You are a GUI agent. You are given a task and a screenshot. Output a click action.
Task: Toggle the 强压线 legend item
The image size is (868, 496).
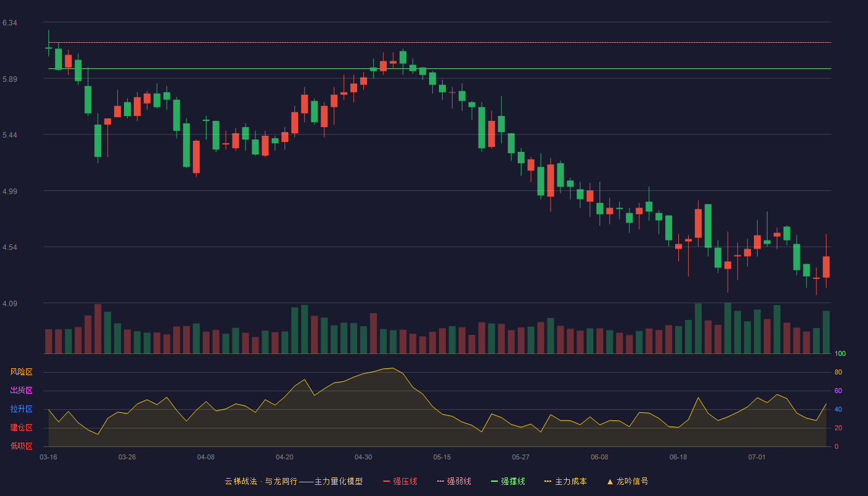coord(400,481)
